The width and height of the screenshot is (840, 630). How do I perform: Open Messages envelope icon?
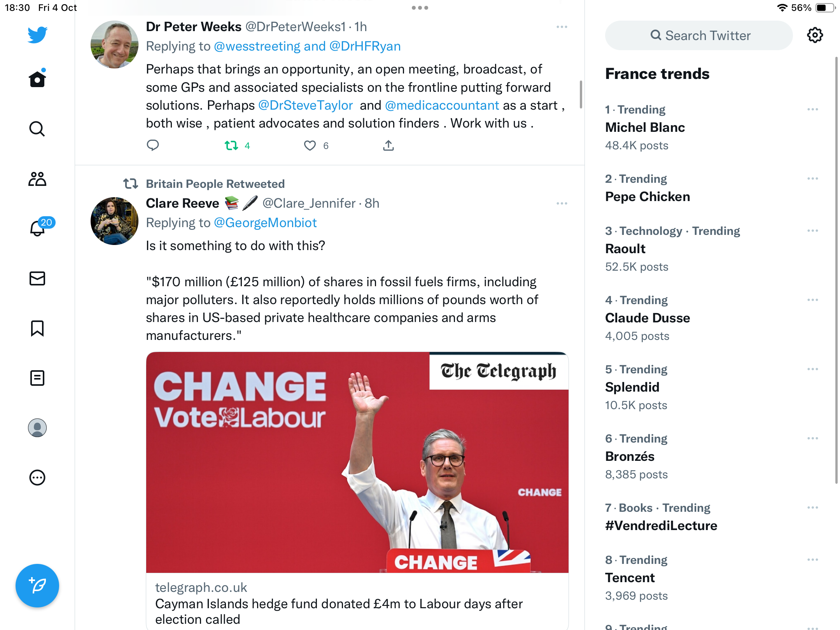coord(37,278)
